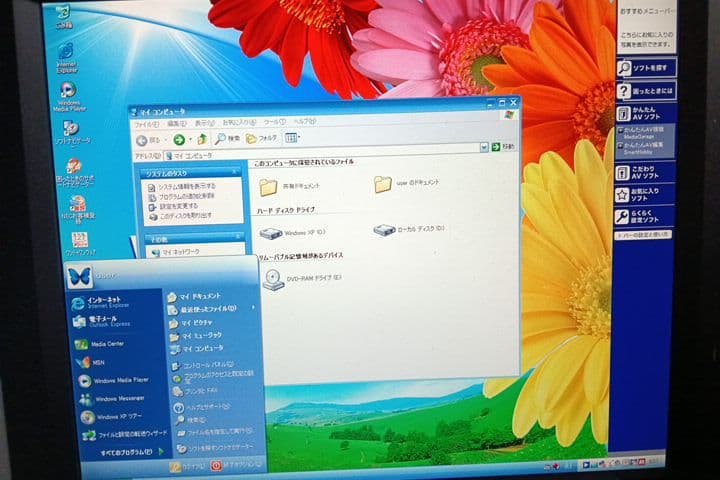Open the Recycle Bin desktop icon

tap(64, 14)
